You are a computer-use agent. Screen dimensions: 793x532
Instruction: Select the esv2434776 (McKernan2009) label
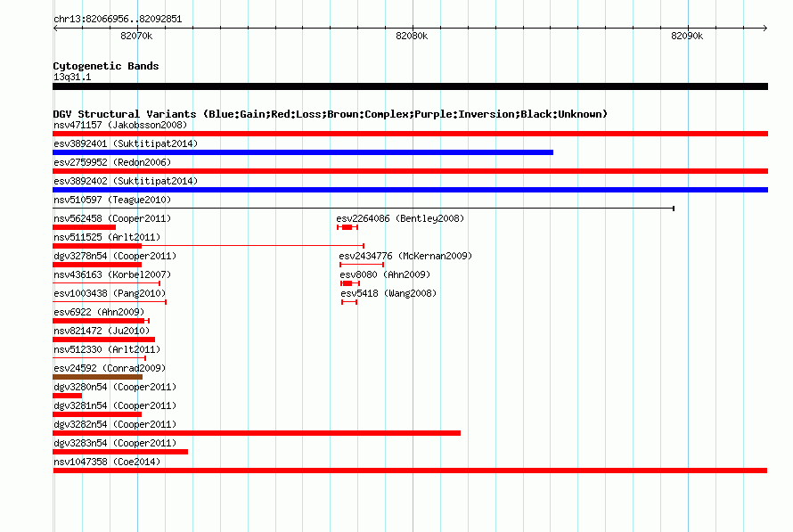pyautogui.click(x=405, y=256)
